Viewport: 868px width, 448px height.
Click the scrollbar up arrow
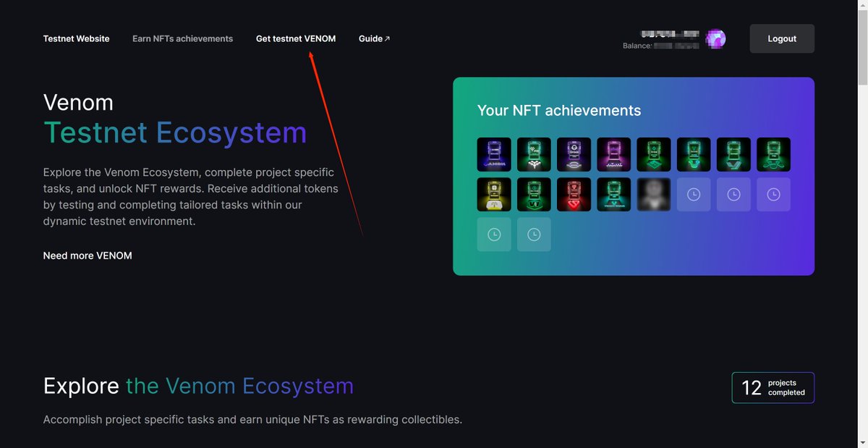point(862,5)
